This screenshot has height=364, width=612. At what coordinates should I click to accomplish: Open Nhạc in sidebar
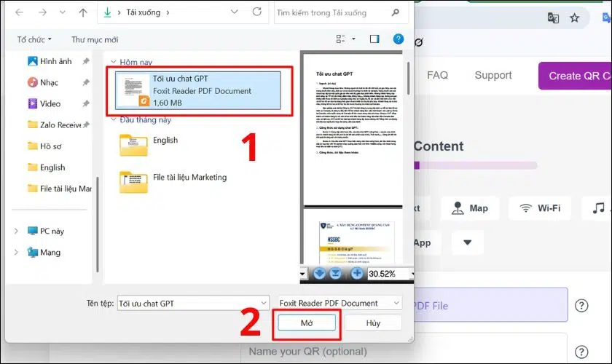point(43,82)
